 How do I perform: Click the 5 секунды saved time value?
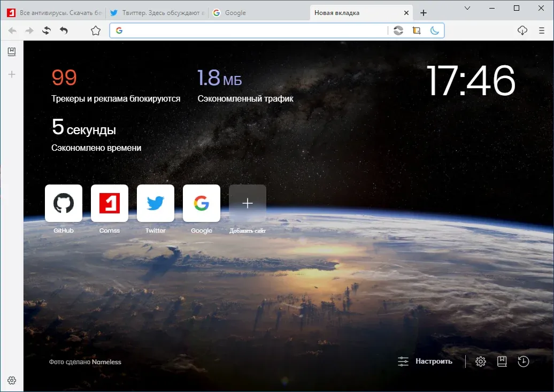pyautogui.click(x=84, y=128)
